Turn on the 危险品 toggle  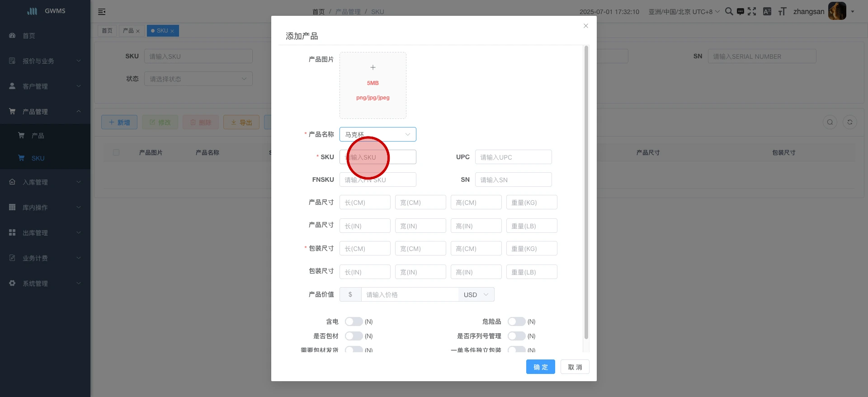(x=516, y=321)
